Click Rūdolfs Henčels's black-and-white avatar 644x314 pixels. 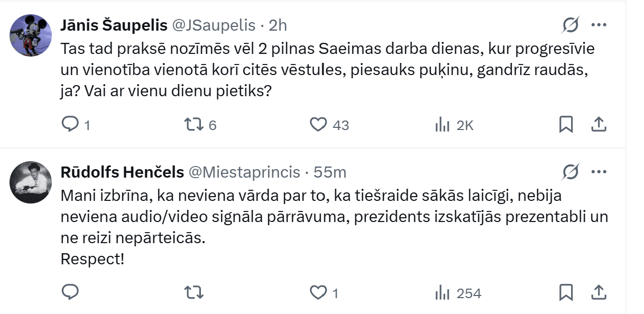[x=31, y=182]
